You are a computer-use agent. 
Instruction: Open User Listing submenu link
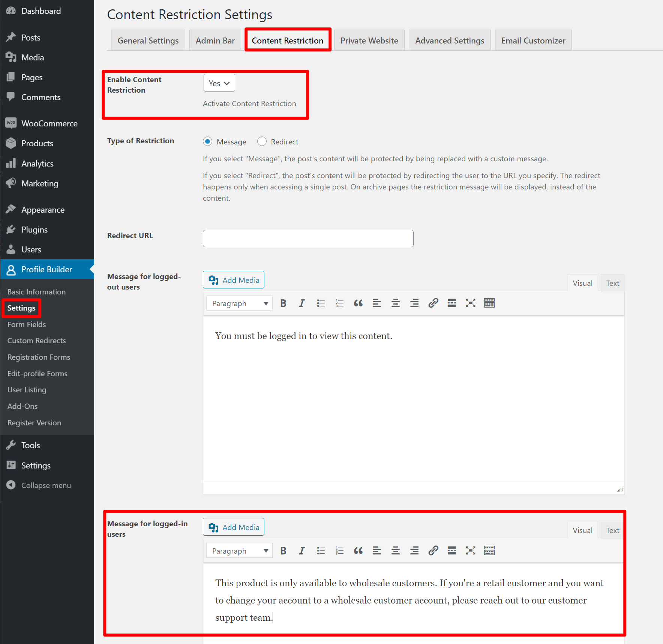click(x=27, y=390)
